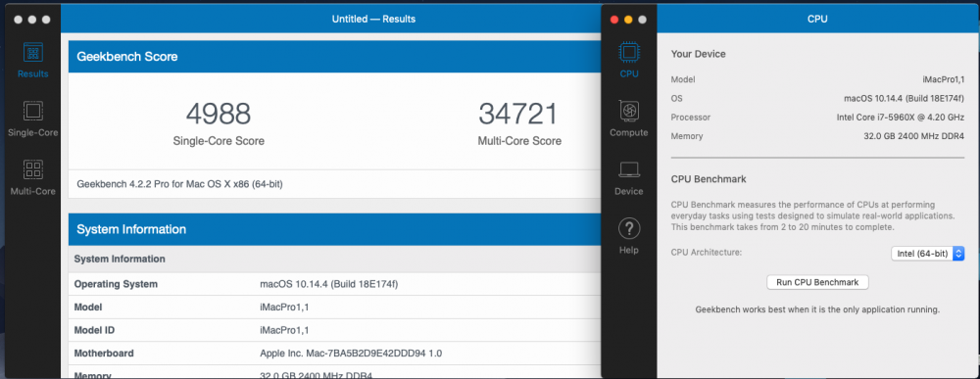Click the multi-core score 34721
The image size is (980, 379).
pyautogui.click(x=517, y=114)
